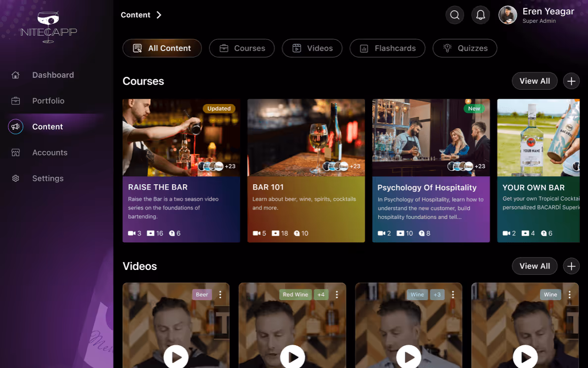
Task: Play the Wine +3 tagged video
Action: tap(409, 357)
